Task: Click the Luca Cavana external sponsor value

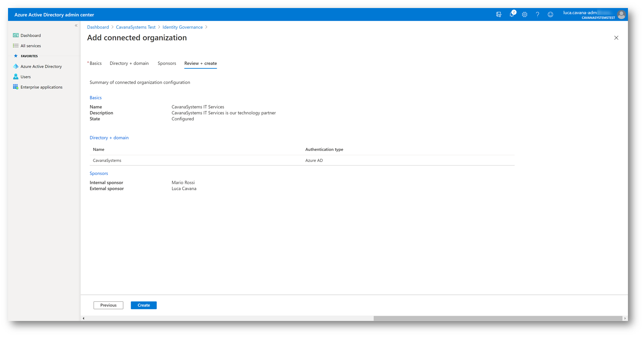Action: coord(184,189)
